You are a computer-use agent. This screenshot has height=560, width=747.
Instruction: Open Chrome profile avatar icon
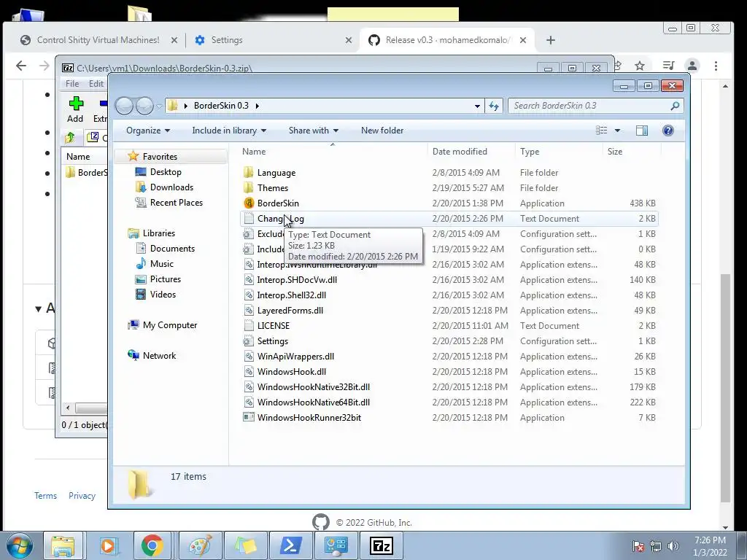[x=692, y=66]
